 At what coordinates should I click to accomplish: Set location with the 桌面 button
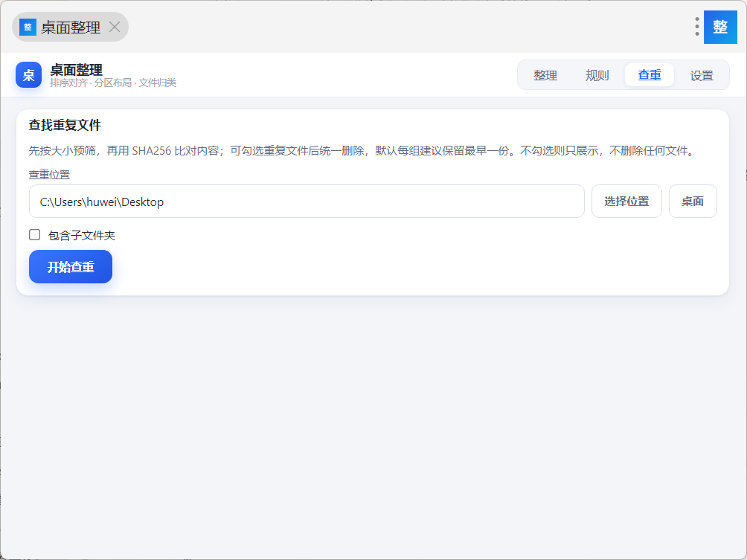pyautogui.click(x=693, y=202)
